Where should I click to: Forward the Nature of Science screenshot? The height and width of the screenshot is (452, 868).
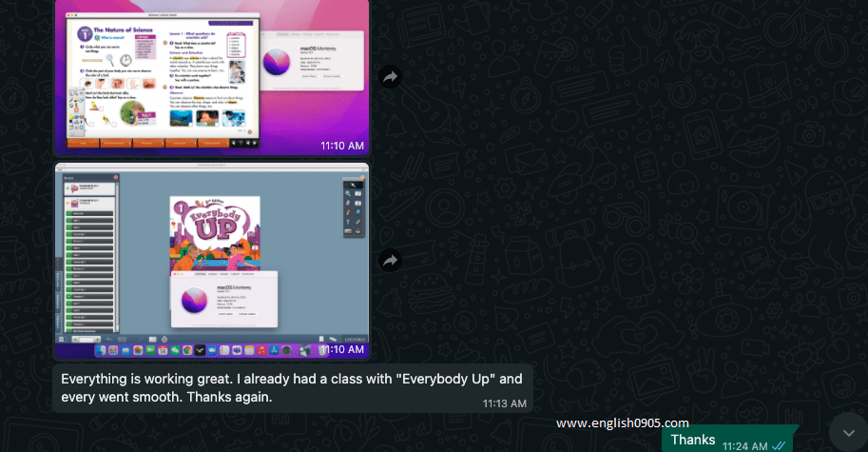click(x=390, y=77)
